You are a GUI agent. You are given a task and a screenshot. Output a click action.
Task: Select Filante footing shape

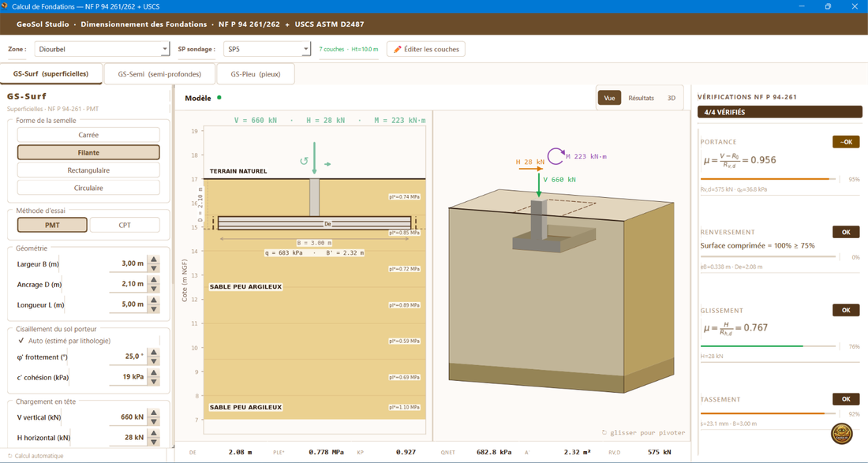click(88, 153)
